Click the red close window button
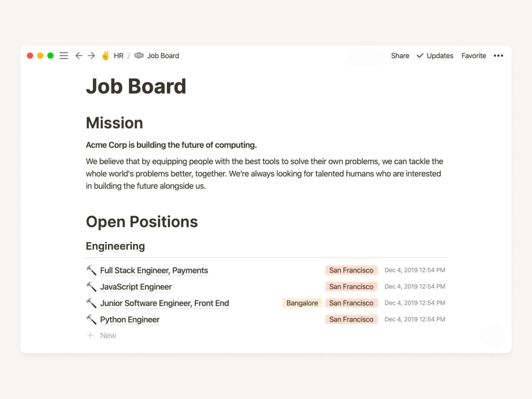The image size is (532, 399). 30,56
